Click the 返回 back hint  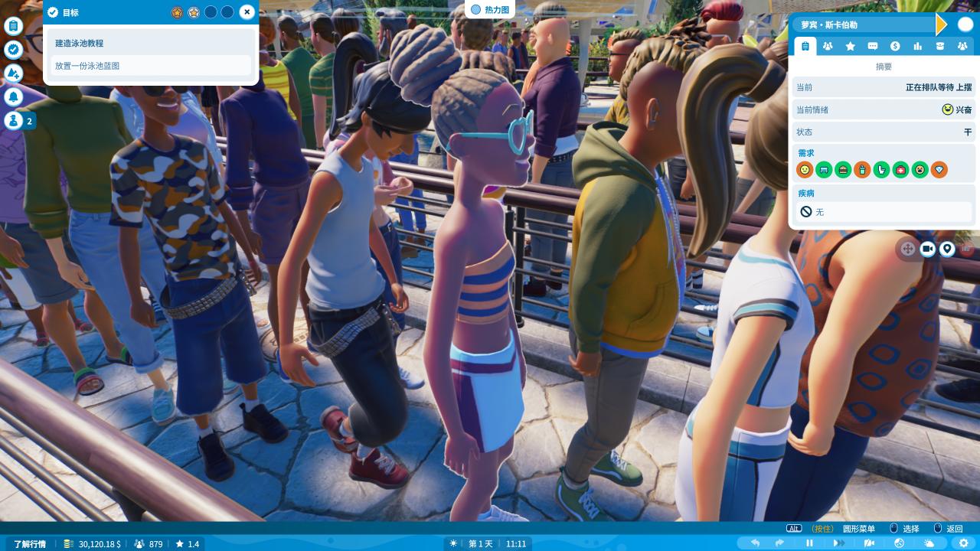[x=955, y=529]
